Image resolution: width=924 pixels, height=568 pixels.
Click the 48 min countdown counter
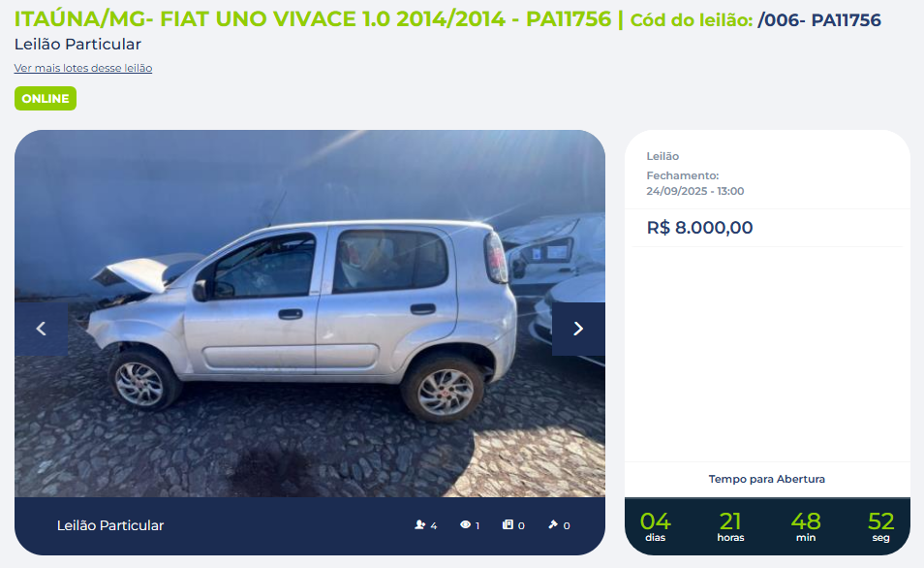click(806, 526)
